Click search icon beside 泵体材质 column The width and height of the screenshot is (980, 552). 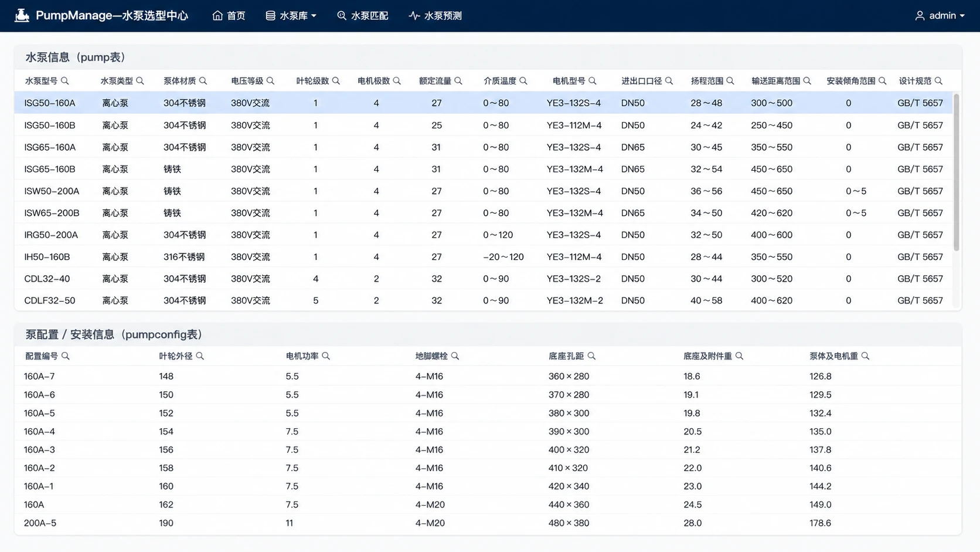point(203,81)
